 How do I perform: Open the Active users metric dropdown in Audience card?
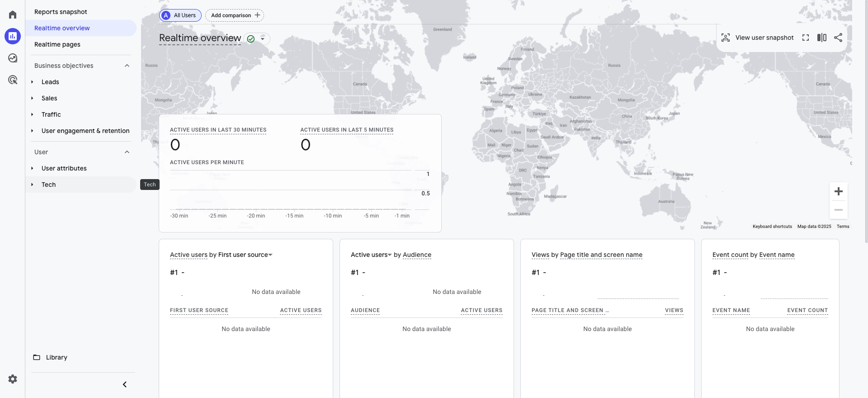point(371,255)
